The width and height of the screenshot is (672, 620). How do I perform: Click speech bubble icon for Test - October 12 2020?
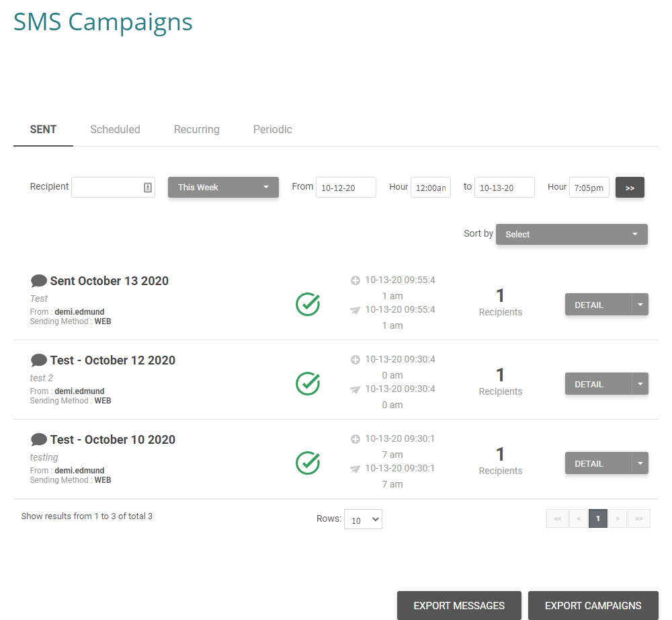point(38,360)
